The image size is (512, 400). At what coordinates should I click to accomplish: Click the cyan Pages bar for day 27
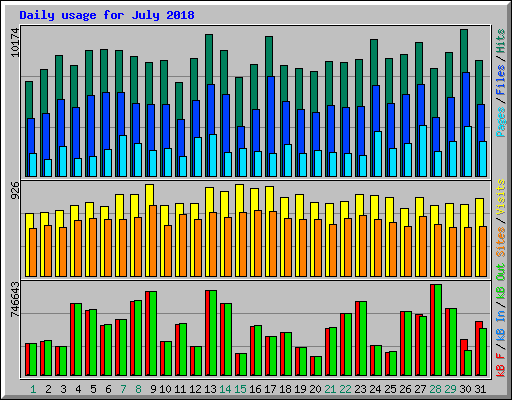423,151
